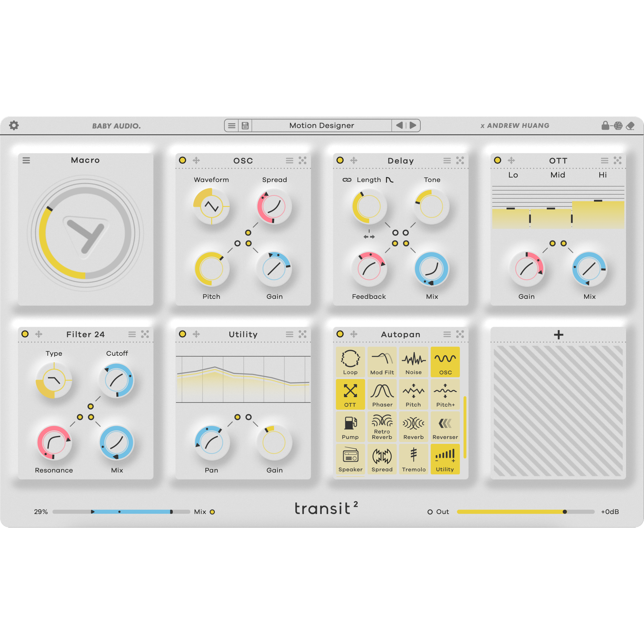Open the settings gear icon
644x644 pixels.
coord(14,125)
